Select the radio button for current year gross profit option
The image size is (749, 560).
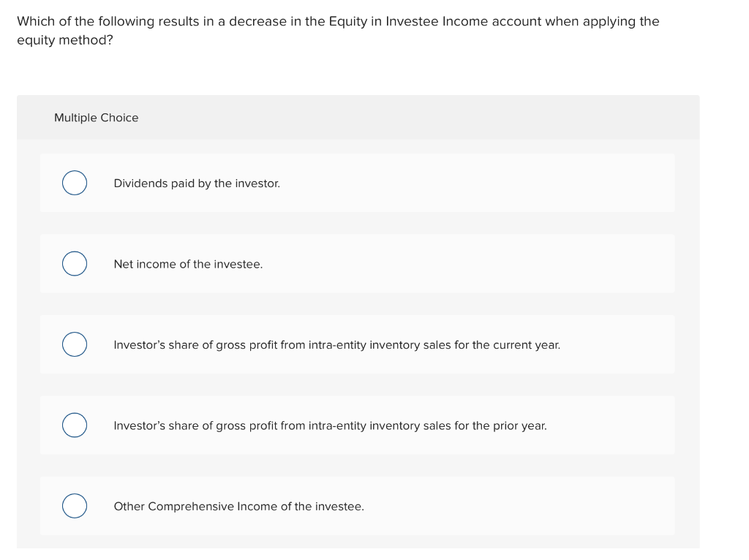74,344
